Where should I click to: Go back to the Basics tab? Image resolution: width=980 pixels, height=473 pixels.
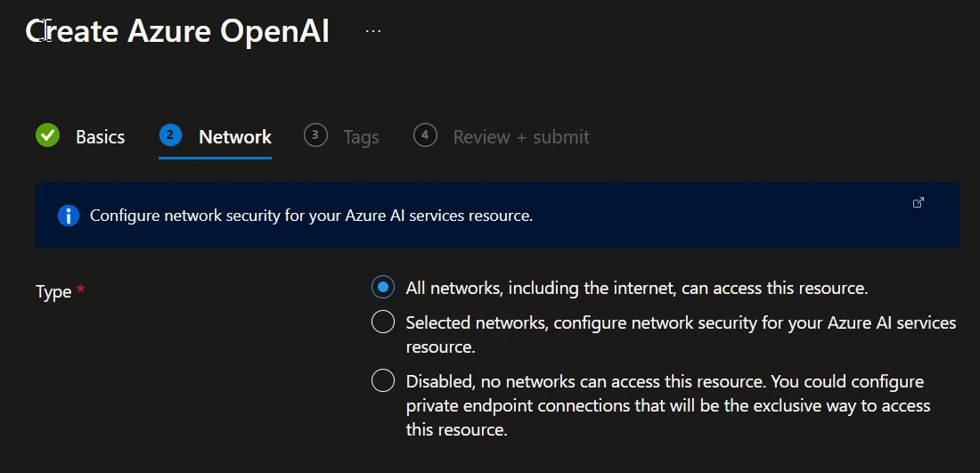(100, 137)
